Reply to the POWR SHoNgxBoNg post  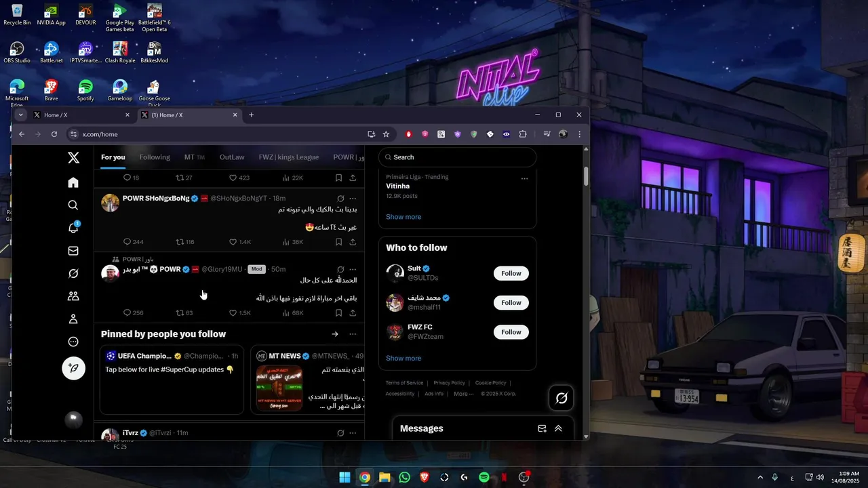tap(127, 242)
